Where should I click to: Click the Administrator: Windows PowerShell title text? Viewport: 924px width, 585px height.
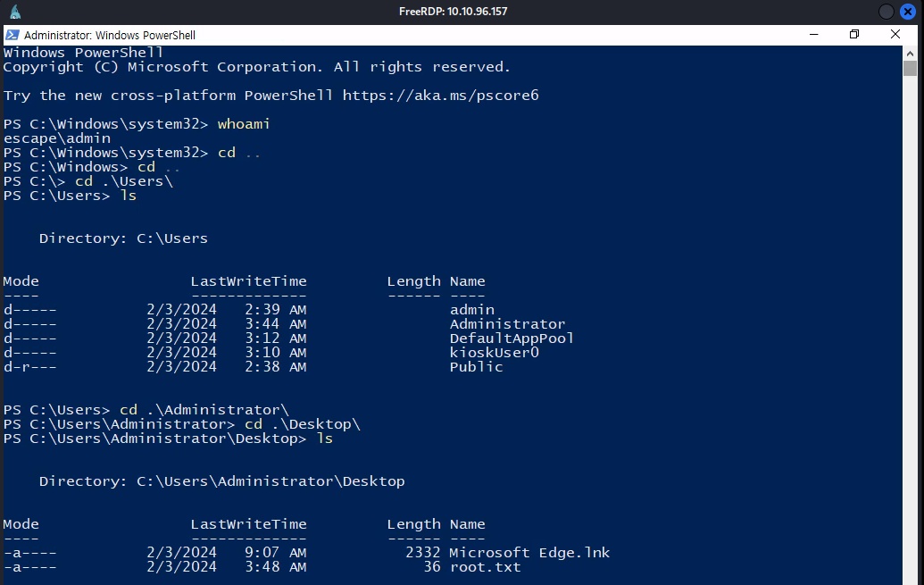110,35
